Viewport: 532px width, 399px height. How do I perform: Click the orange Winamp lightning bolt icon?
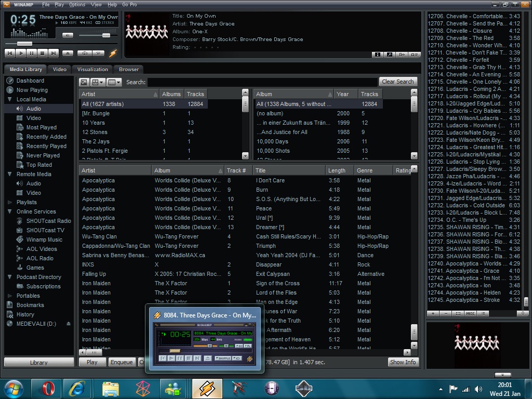coord(113,53)
